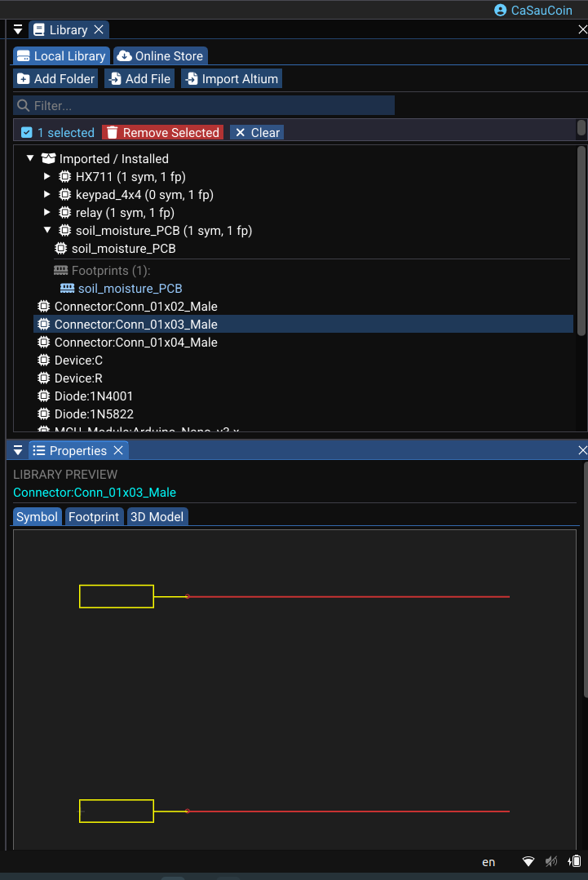
Task: Select Diode:1N5822 component
Action: click(x=94, y=414)
